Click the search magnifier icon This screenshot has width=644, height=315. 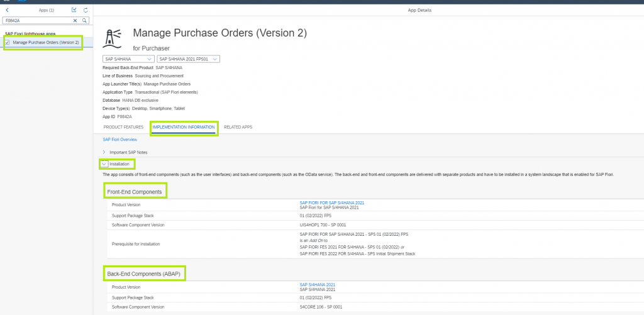tap(84, 20)
